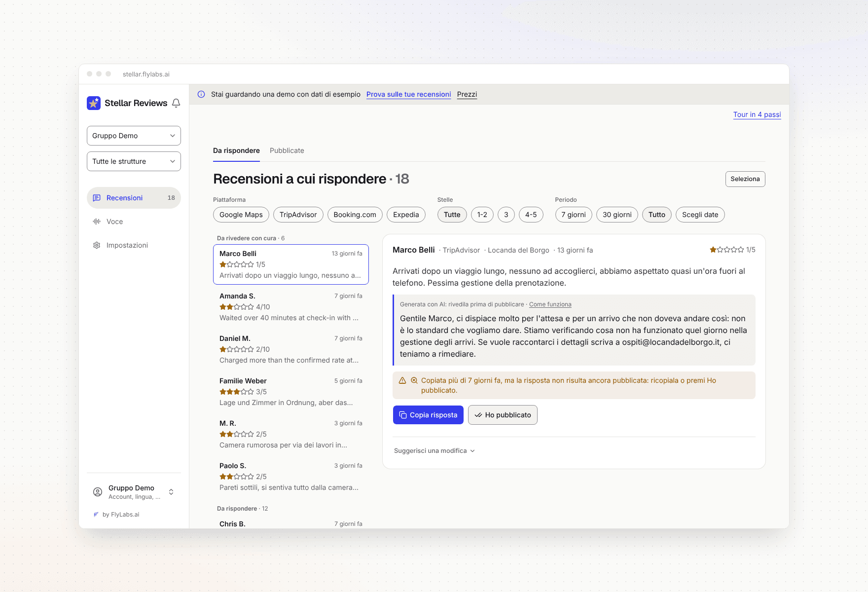Viewport: 868px width, 592px height.
Task: Select the 3 stars filter
Action: point(506,215)
